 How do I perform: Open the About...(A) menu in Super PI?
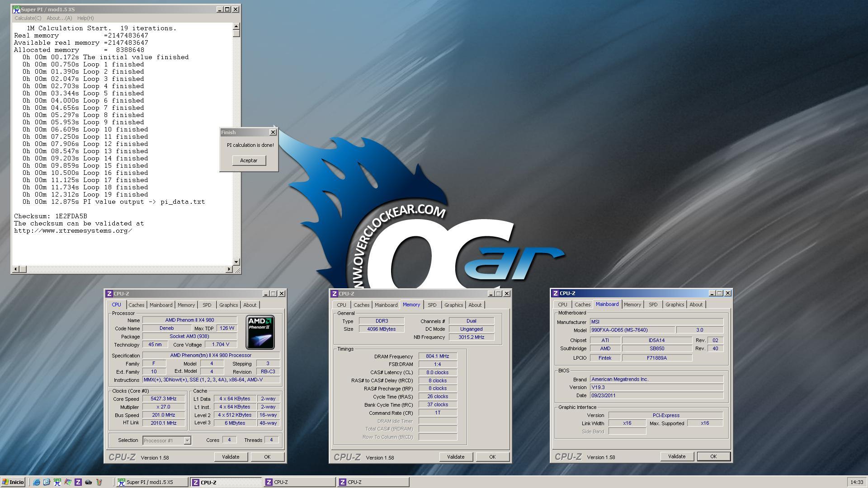[x=59, y=18]
